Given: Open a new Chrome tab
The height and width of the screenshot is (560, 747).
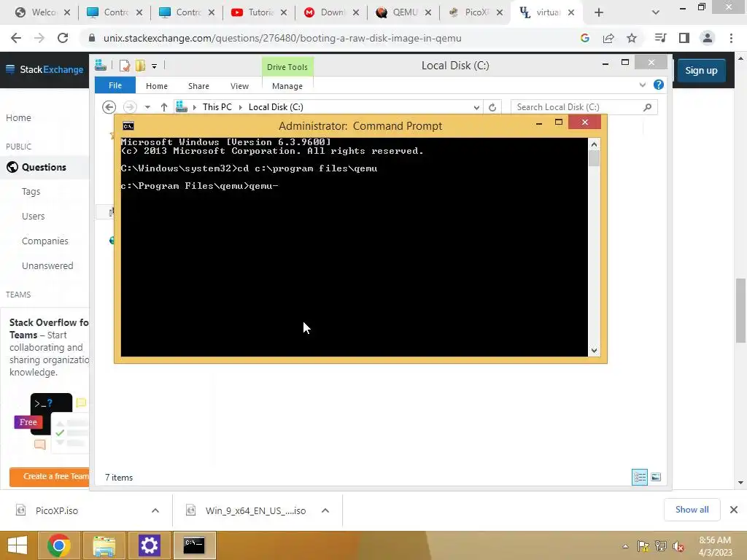Looking at the screenshot, I should tap(599, 12).
